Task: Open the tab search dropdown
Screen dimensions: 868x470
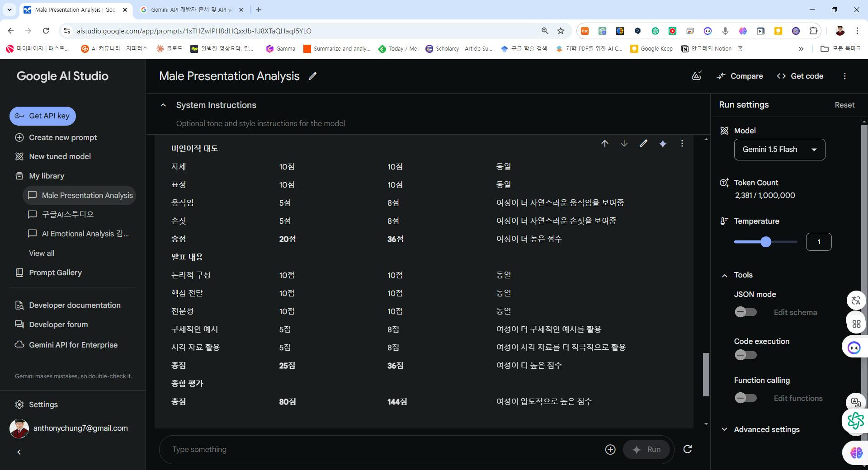Action: pyautogui.click(x=9, y=9)
